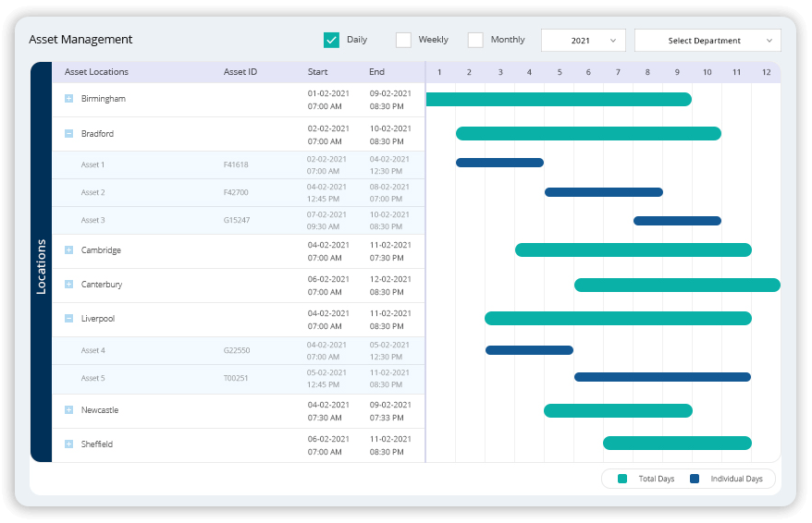Open the 2021 year dropdown

point(583,41)
